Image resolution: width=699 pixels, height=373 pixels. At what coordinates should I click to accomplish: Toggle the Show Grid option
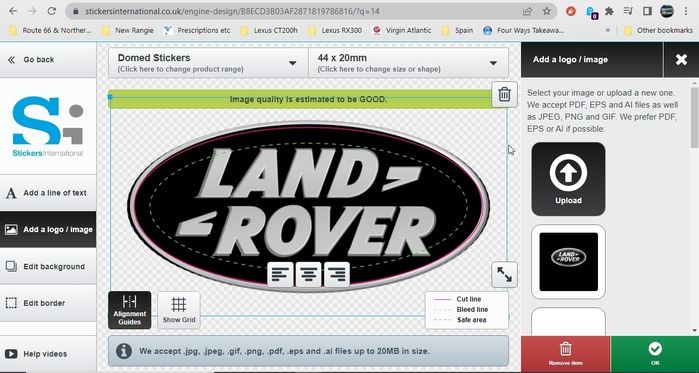pyautogui.click(x=179, y=310)
